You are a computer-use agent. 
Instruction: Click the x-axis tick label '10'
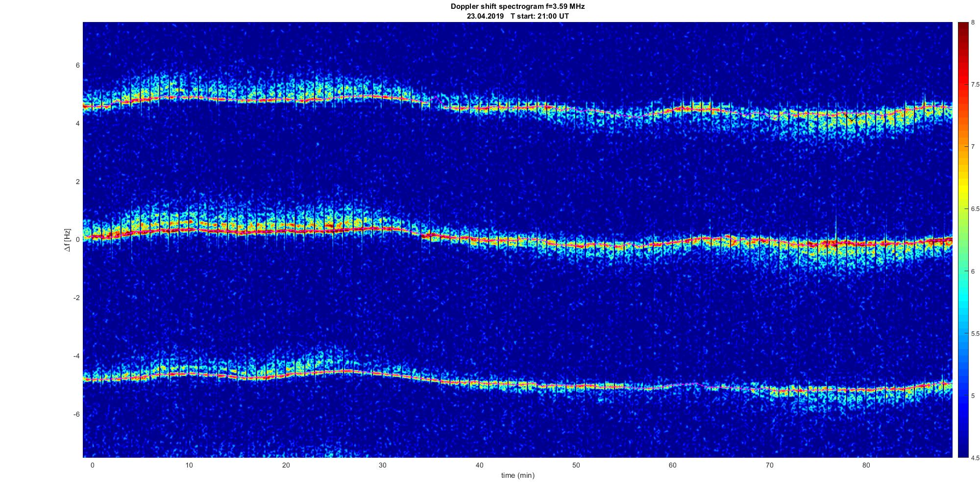(189, 465)
